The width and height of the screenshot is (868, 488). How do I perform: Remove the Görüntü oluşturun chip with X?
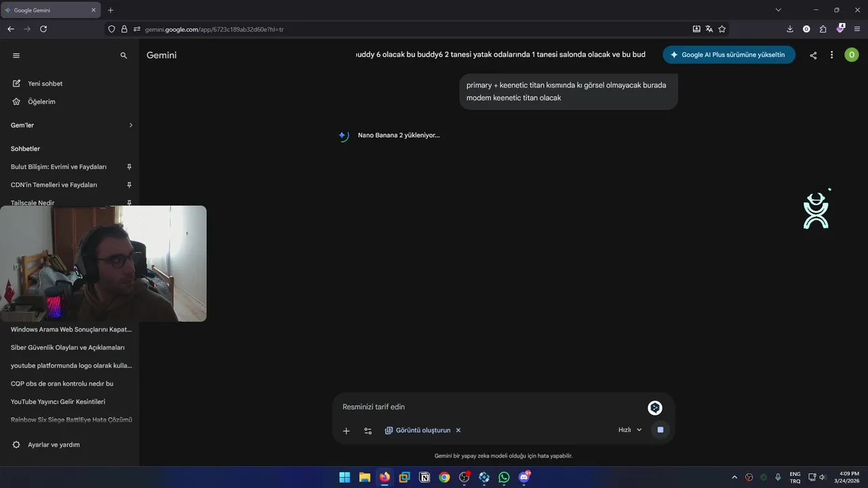(x=458, y=430)
